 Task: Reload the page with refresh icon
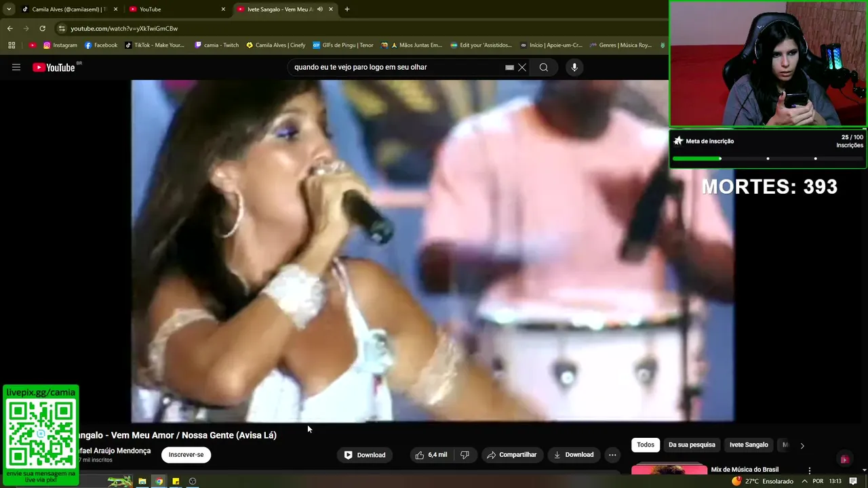click(42, 28)
